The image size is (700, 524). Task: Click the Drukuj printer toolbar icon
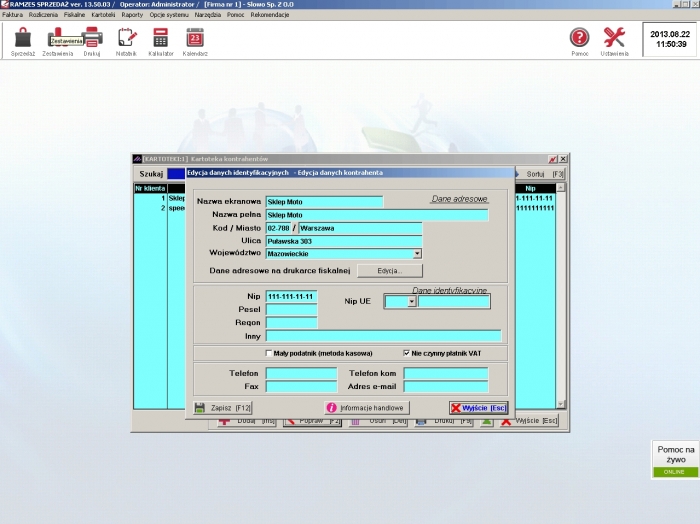(92, 41)
